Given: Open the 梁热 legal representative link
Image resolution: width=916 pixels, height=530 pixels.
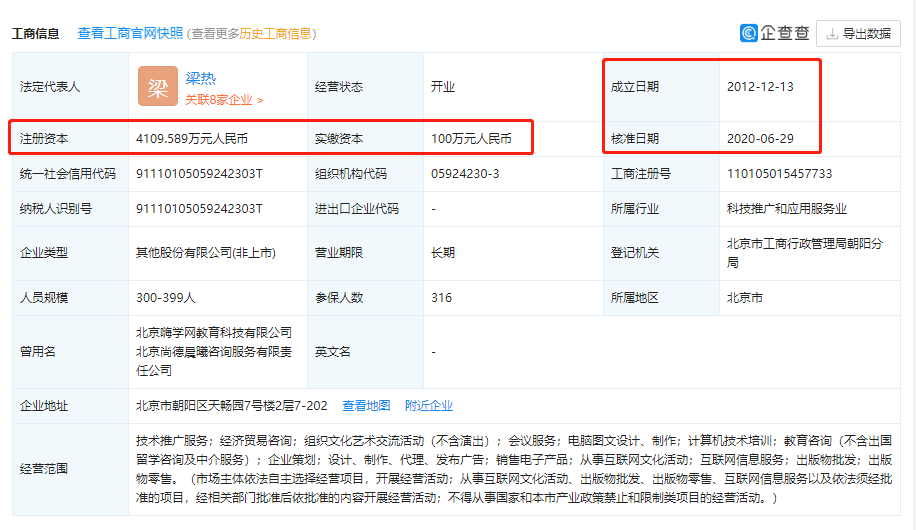Looking at the screenshot, I should click(200, 78).
